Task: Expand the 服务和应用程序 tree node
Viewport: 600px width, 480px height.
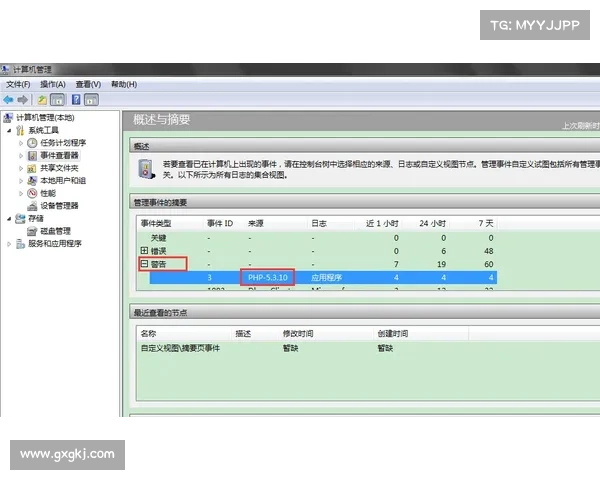Action: tap(9, 244)
